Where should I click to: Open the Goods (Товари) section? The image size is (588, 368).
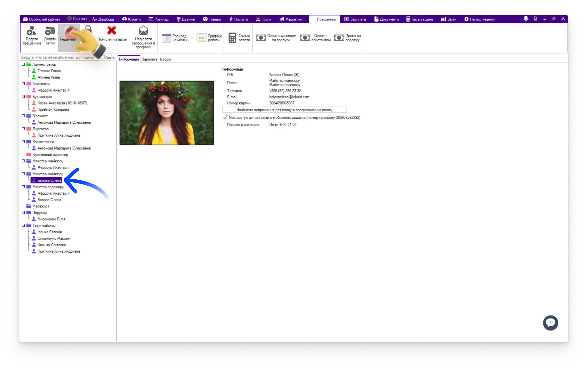point(212,19)
